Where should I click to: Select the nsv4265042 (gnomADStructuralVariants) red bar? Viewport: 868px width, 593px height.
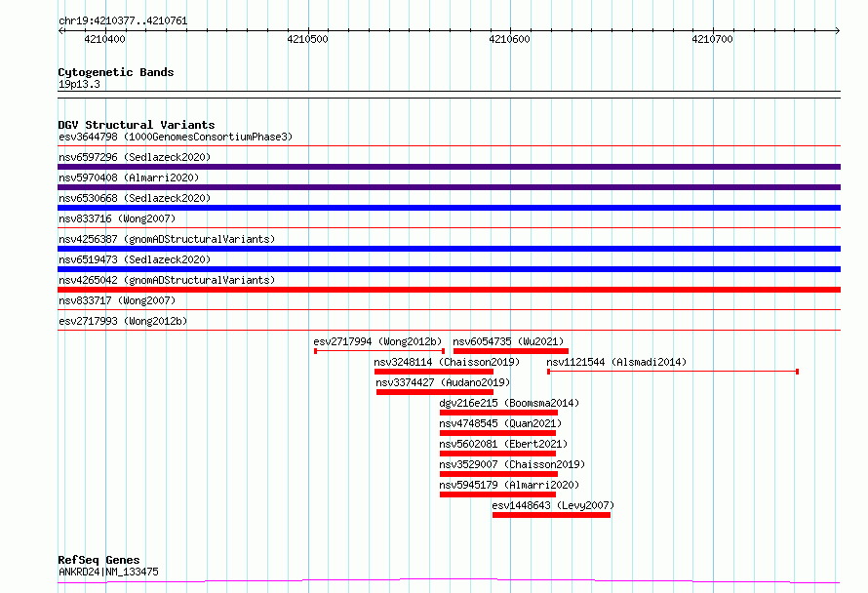pos(449,290)
